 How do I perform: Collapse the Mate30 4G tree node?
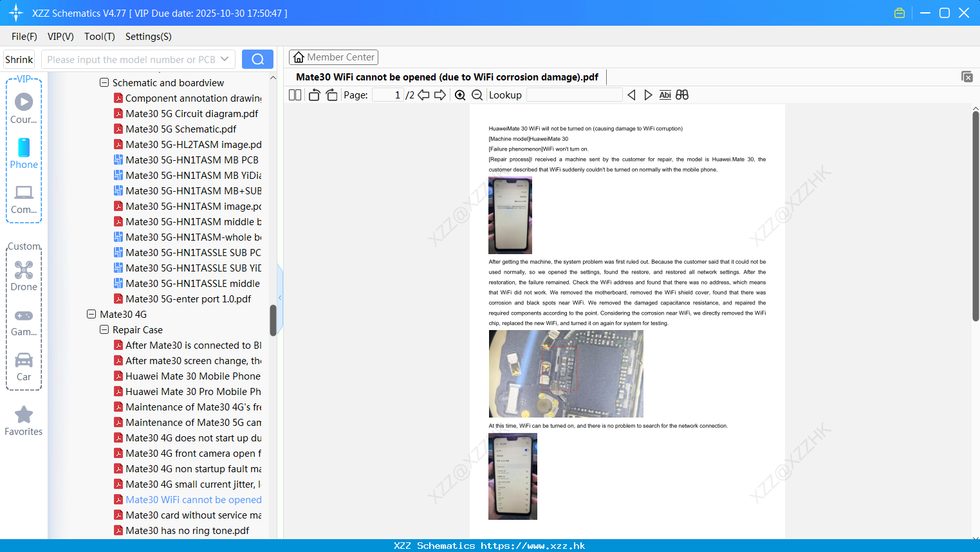[91, 315]
